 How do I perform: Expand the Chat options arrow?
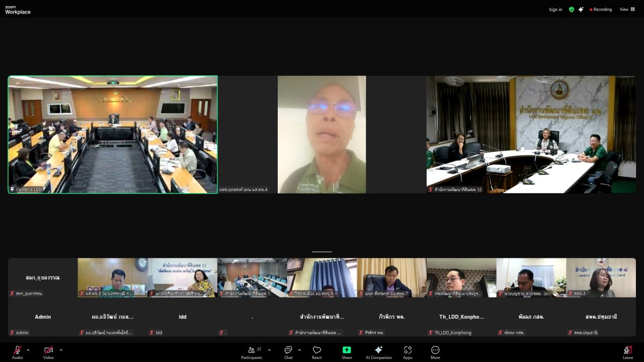299,350
